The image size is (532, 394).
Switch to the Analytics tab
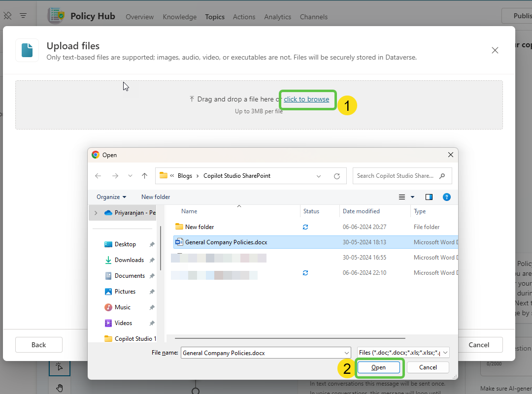coord(277,17)
